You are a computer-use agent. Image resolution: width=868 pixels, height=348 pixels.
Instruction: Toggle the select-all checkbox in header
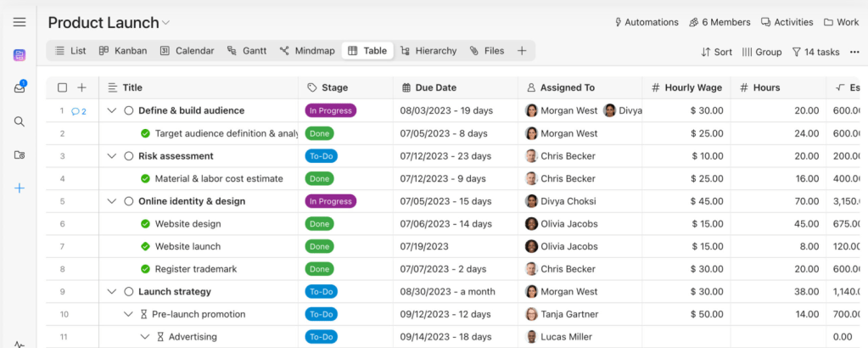coord(62,87)
